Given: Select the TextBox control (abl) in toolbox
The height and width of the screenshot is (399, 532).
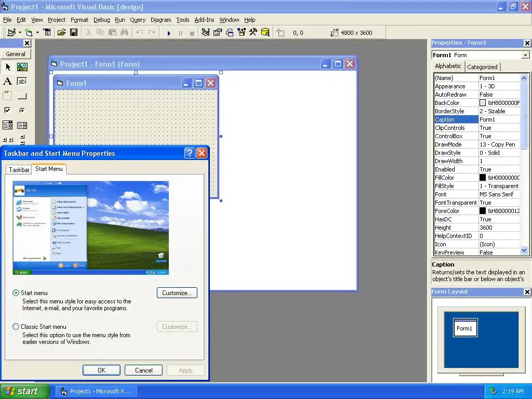Looking at the screenshot, I should (22, 82).
